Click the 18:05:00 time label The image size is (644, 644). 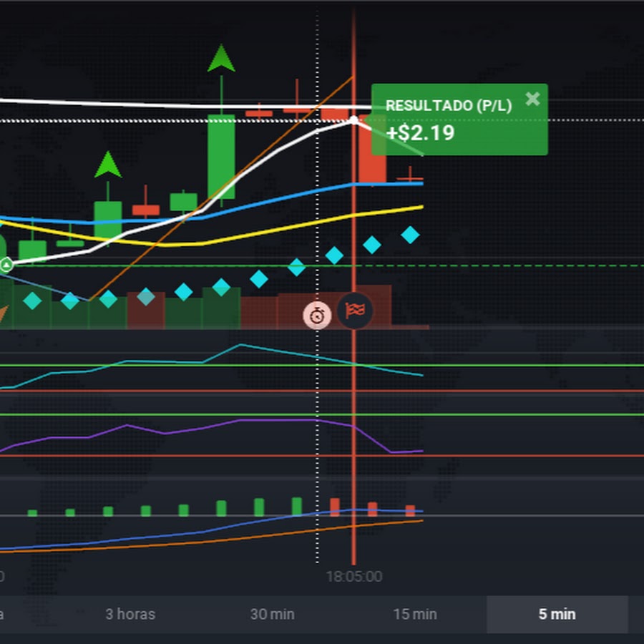(x=353, y=576)
